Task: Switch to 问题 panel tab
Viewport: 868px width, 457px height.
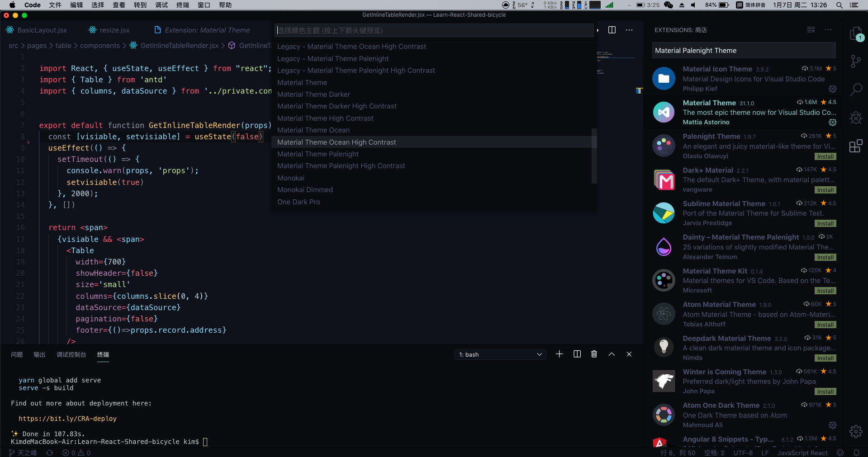Action: 17,354
